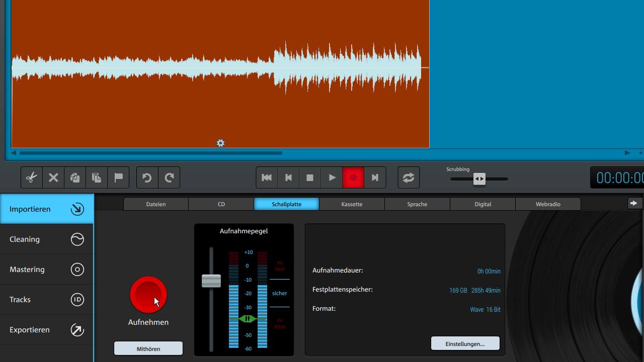Viewport: 644px width, 362px height.
Task: Click the waveform in the orange audio object
Action: point(216,68)
